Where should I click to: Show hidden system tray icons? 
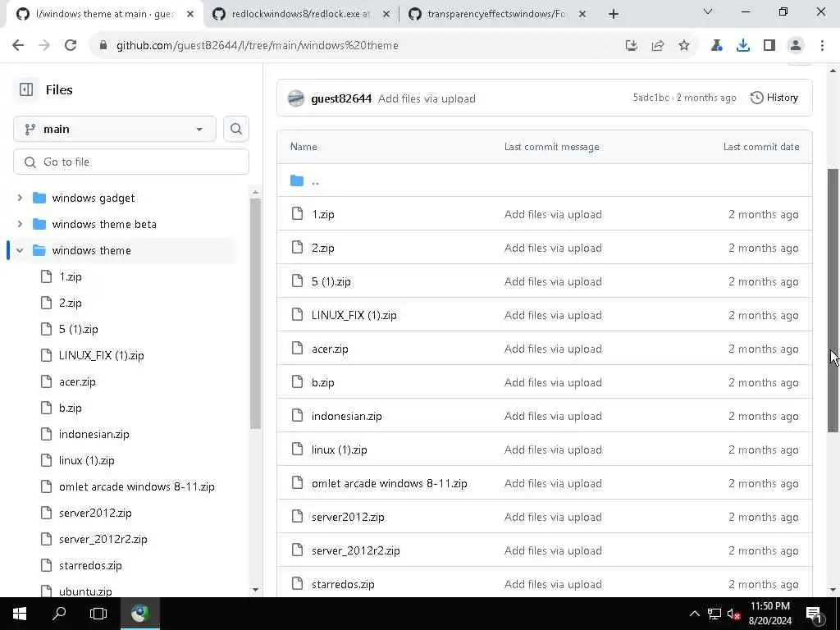(694, 614)
